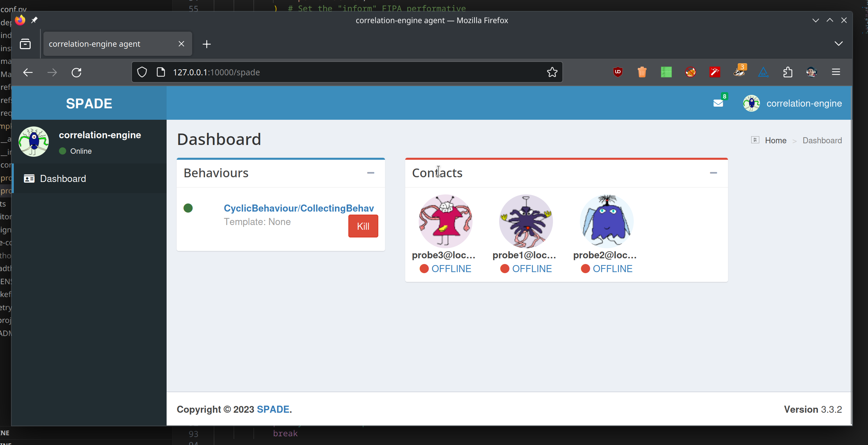Click the Online status in the sidebar
The width and height of the screenshot is (868, 445).
click(75, 151)
